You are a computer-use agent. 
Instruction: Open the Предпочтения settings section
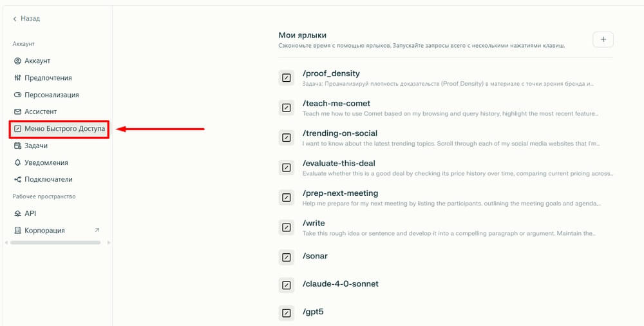[48, 78]
